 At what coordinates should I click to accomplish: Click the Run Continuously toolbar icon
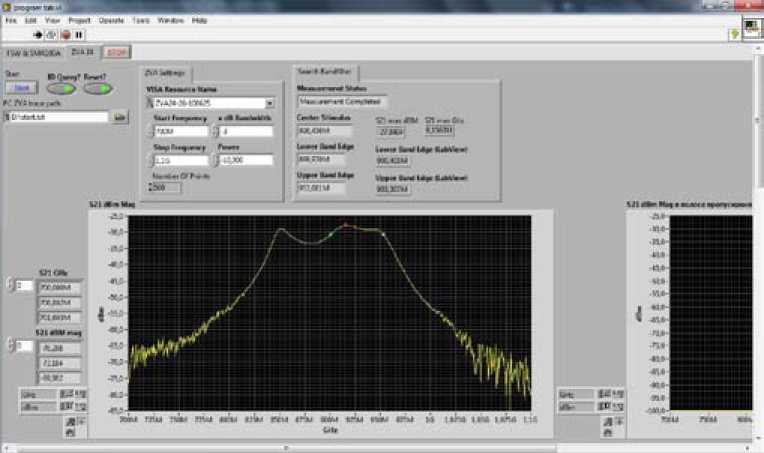point(53,34)
